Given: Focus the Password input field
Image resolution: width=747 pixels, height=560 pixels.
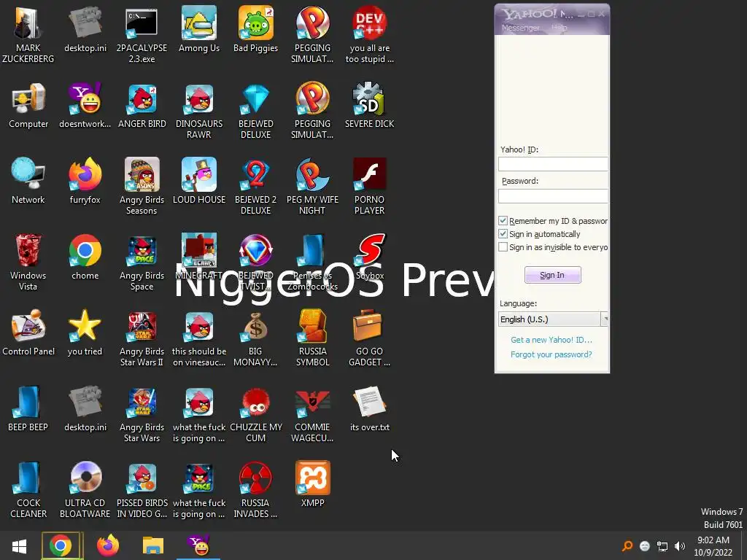Looking at the screenshot, I should [553, 195].
